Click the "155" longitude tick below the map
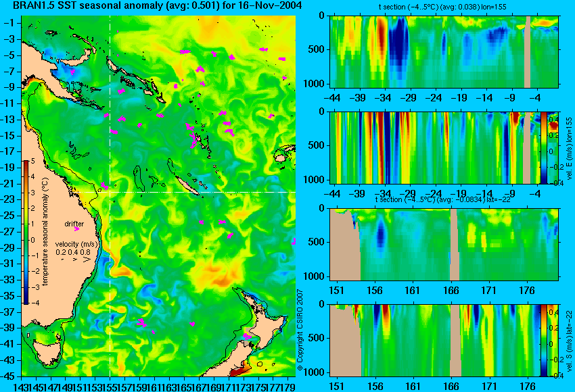This screenshot has width=575, height=392. 110,387
